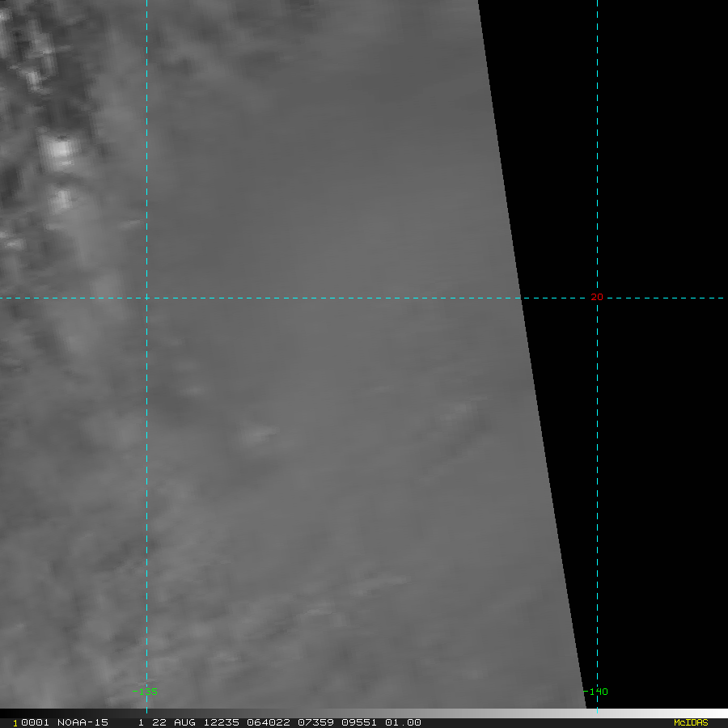Screen dimensions: 728x728
Task: Click the green -135 longitude label
Action: click(x=145, y=692)
